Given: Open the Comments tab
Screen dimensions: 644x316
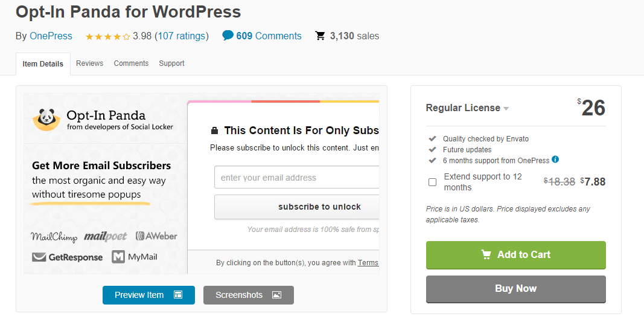Looking at the screenshot, I should point(131,63).
